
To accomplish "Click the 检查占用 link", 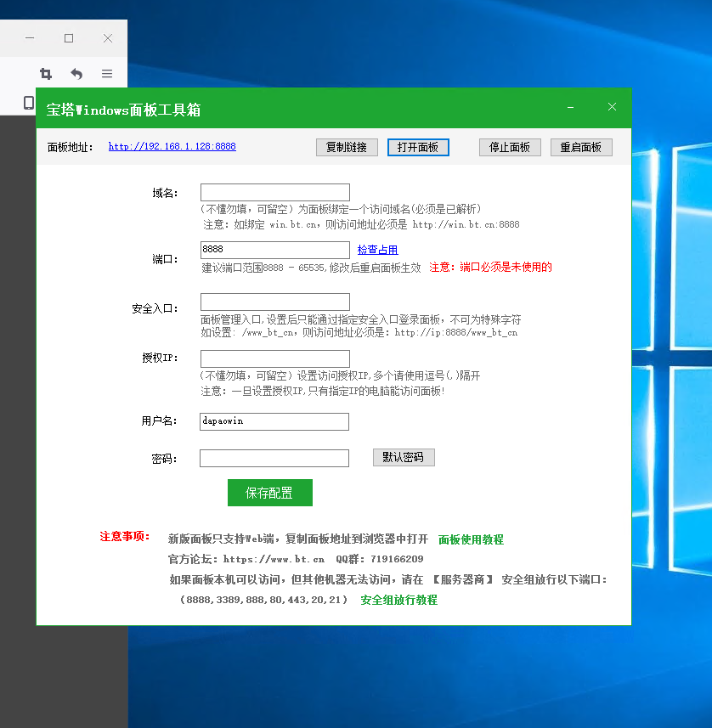I will tap(377, 250).
